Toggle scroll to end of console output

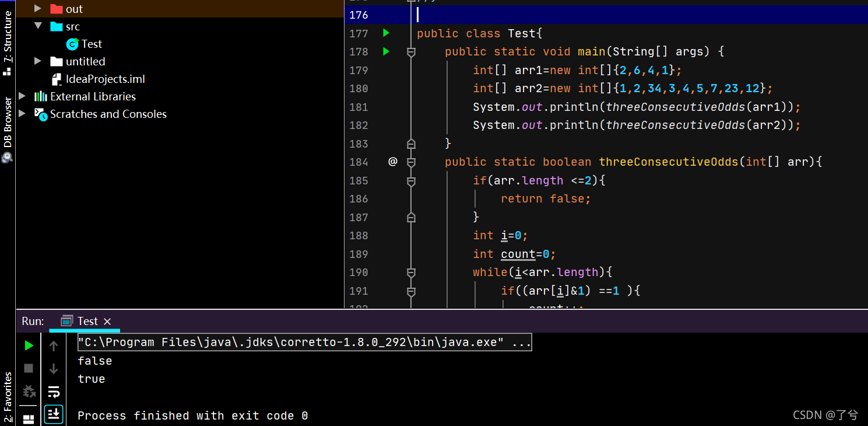[x=54, y=414]
